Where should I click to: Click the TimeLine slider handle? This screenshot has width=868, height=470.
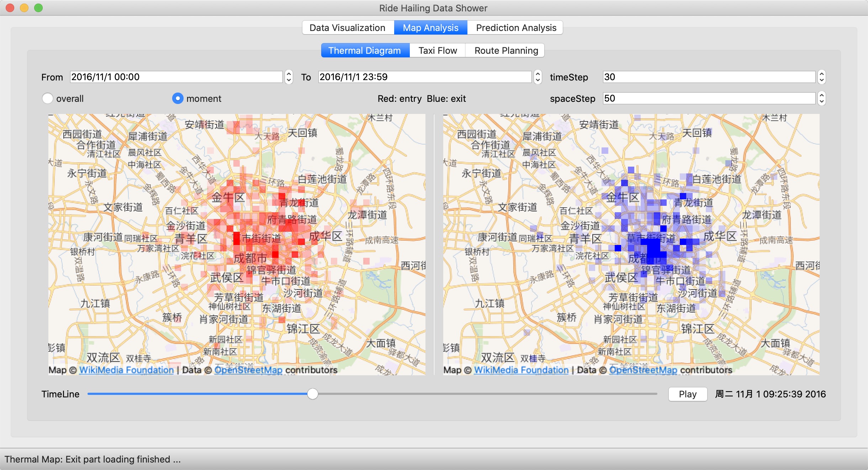point(312,394)
